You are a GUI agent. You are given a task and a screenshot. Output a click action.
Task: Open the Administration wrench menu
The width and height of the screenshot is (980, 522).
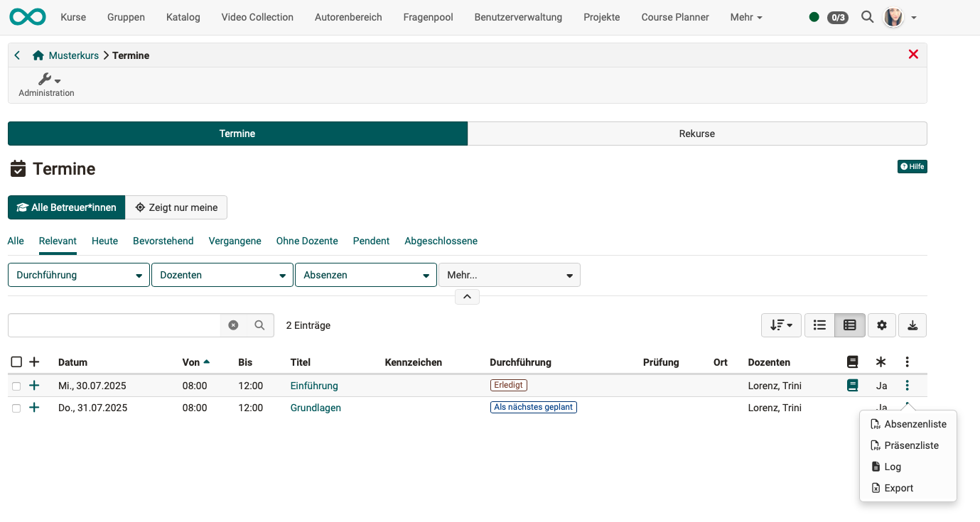45,80
